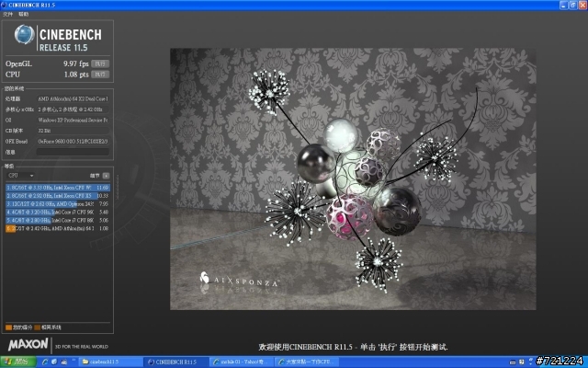Click the CPU score 1.08 pts

(x=76, y=75)
